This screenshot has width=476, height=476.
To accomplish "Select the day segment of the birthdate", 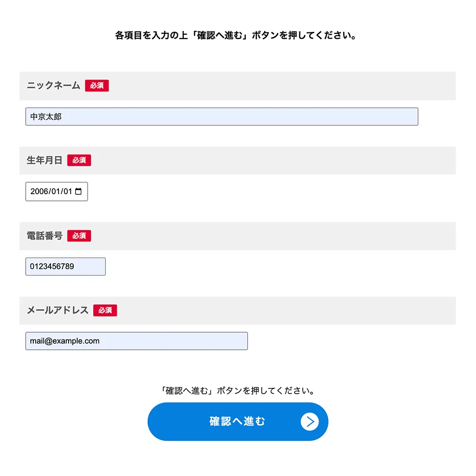I will pos(67,191).
